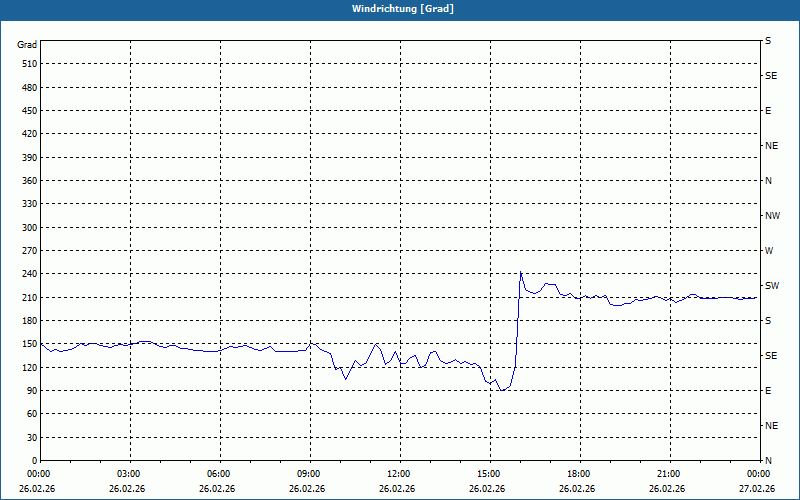Click the 09:00 time label

[x=309, y=474]
